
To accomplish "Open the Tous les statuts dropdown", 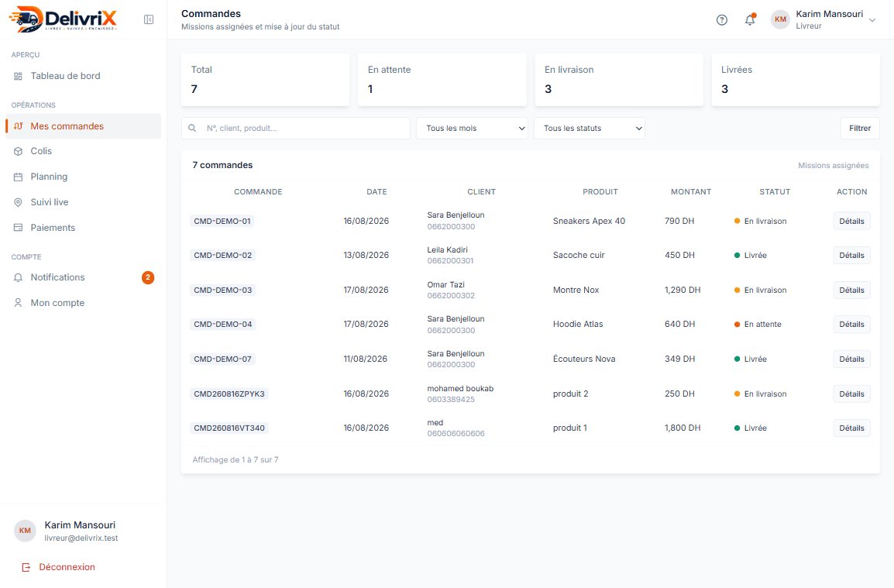I will (x=589, y=129).
